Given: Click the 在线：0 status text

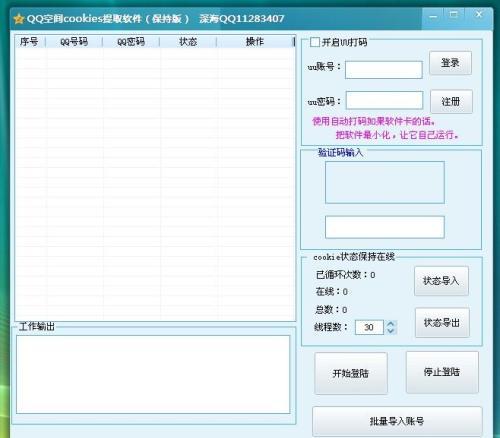Looking at the screenshot, I should coord(331,292).
